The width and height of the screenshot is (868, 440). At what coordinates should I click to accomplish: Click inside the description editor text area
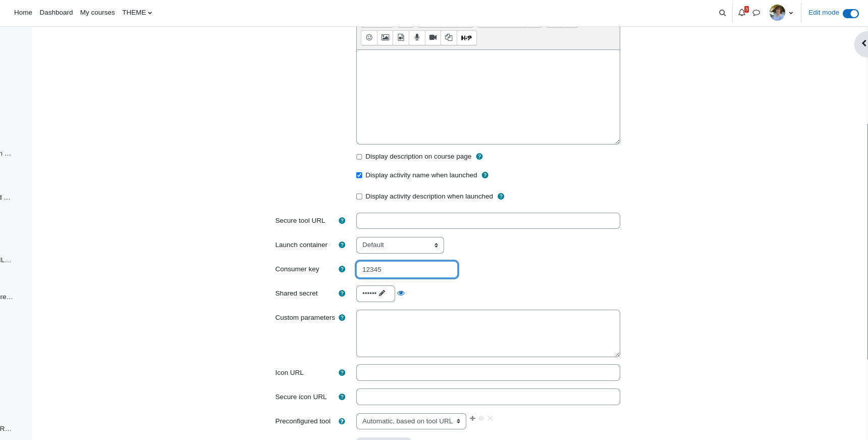point(488,97)
